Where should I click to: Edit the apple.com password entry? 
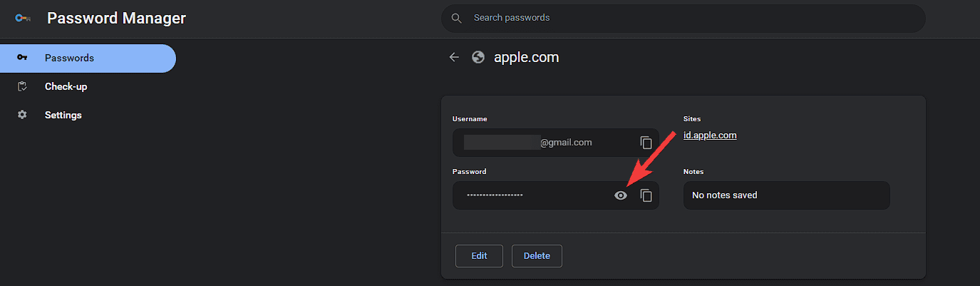(479, 256)
